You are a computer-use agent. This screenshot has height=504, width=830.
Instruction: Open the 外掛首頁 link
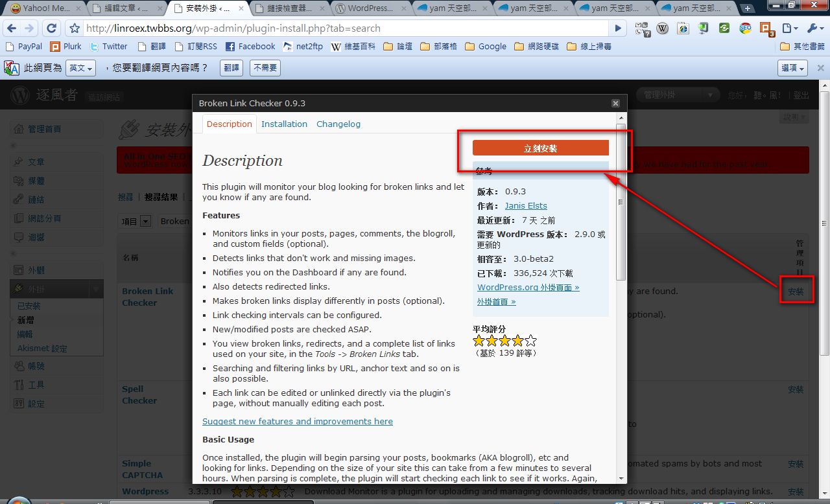click(497, 301)
